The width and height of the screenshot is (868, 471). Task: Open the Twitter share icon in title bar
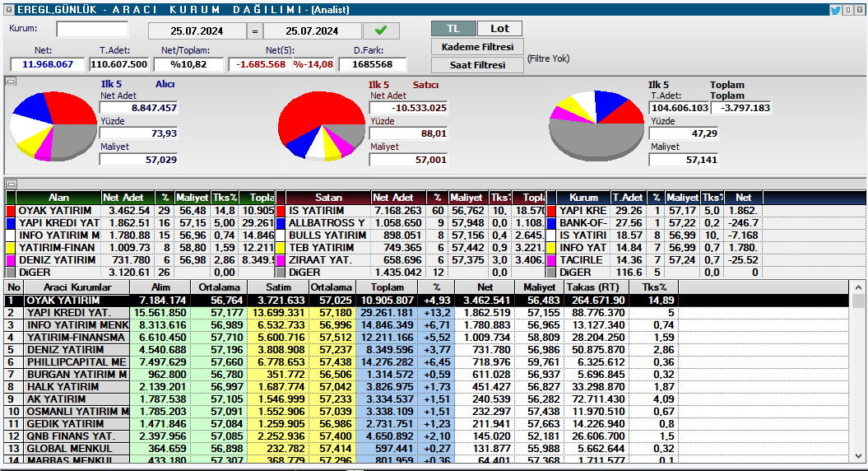tap(835, 9)
